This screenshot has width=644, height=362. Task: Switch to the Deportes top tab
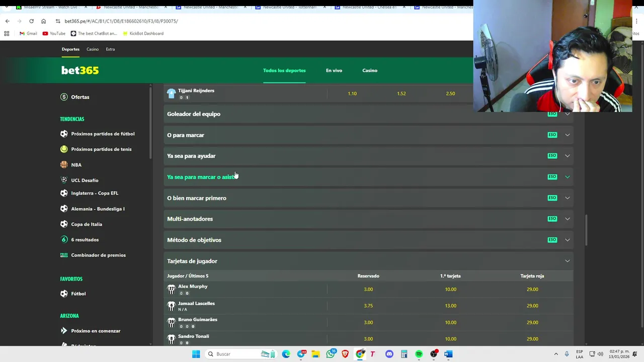click(x=70, y=49)
